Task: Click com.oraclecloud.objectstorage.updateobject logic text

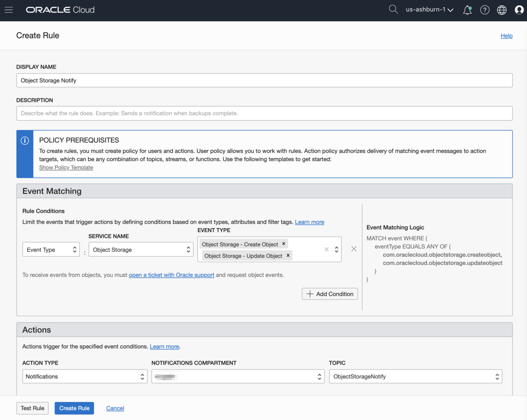Action: [x=443, y=263]
